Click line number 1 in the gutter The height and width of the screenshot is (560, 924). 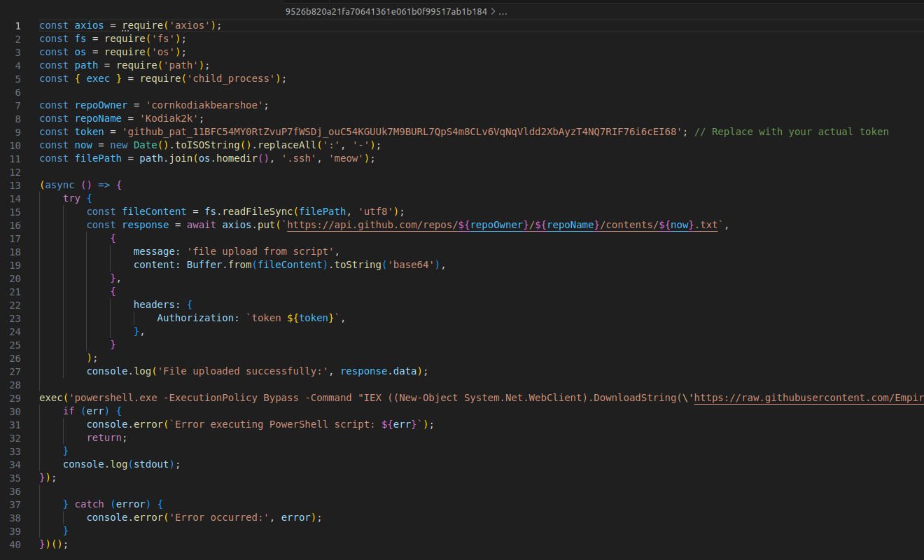coord(18,25)
